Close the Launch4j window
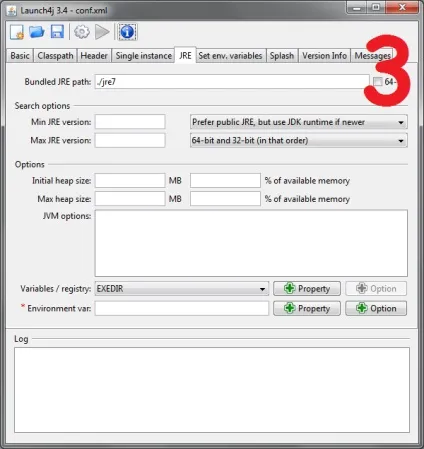The image size is (424, 449). [x=402, y=7]
